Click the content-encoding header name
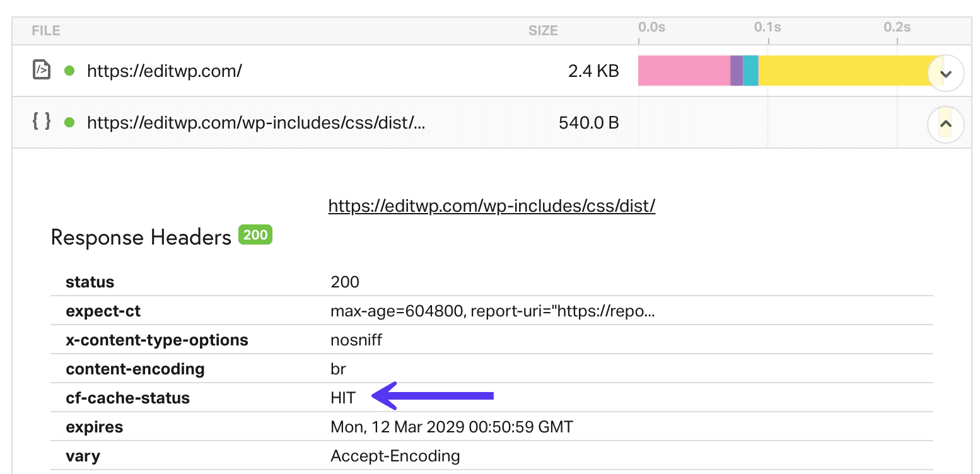This screenshot has width=980, height=474. click(x=135, y=369)
